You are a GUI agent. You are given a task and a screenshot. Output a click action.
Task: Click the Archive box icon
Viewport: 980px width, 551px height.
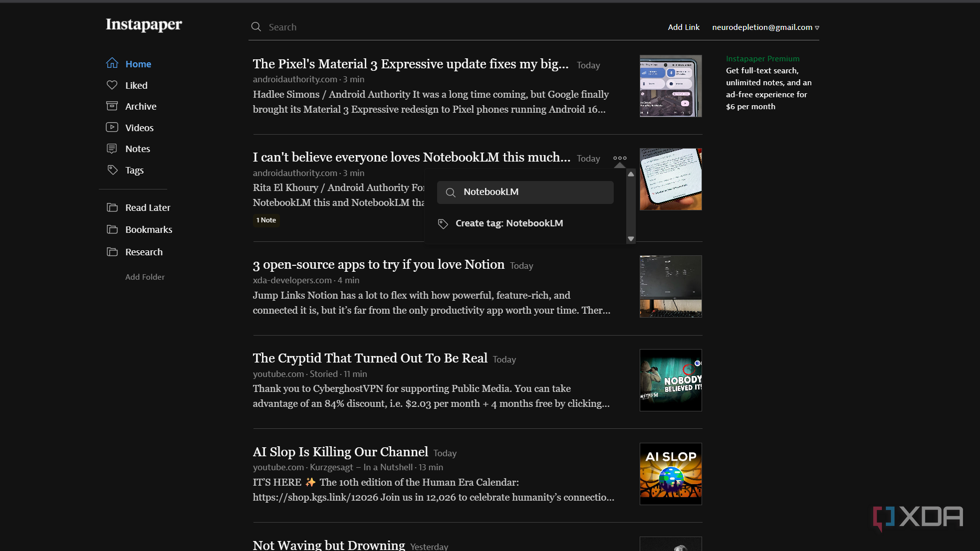(112, 106)
